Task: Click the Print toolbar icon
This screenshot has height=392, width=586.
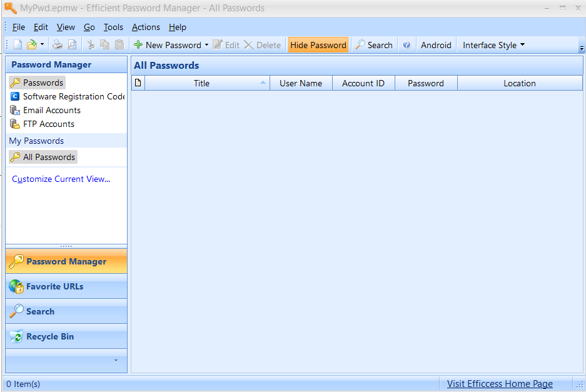Action: [x=57, y=45]
